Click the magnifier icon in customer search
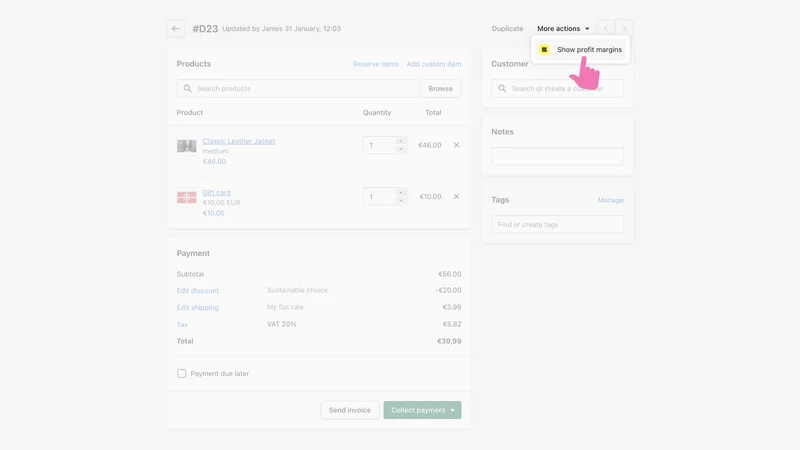Viewport: 800px width, 450px height. 502,88
